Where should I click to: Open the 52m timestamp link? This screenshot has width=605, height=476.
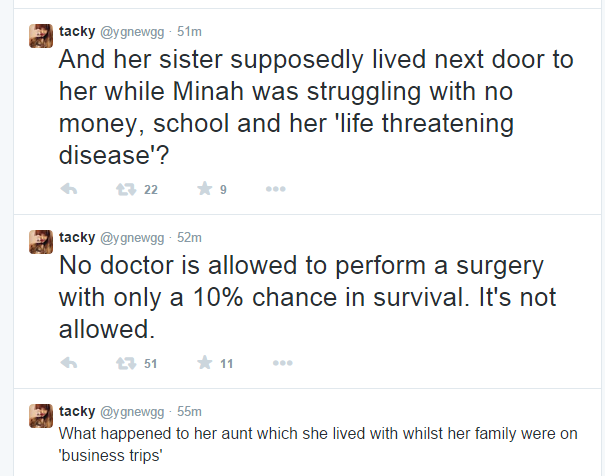191,237
